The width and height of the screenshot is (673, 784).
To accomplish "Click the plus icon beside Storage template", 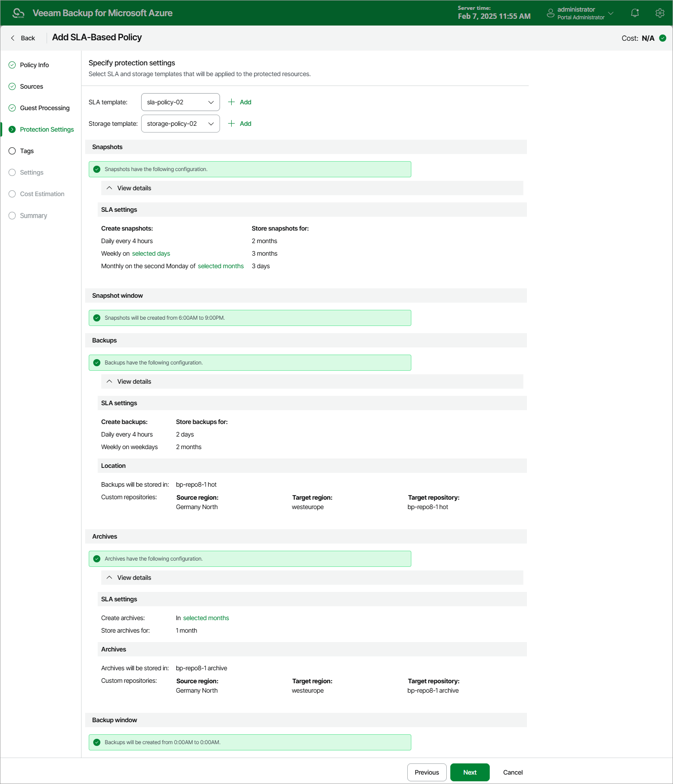I will click(231, 124).
